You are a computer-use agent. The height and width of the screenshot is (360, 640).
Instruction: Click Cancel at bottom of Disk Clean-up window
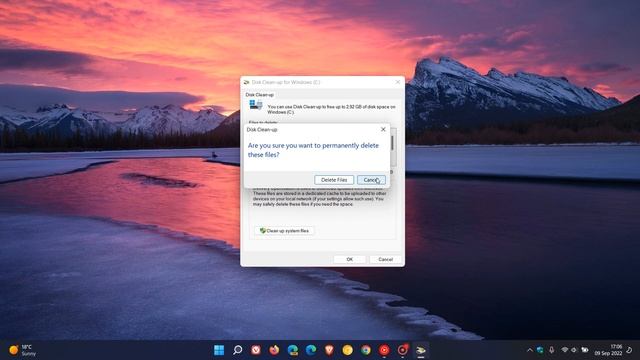[385, 259]
